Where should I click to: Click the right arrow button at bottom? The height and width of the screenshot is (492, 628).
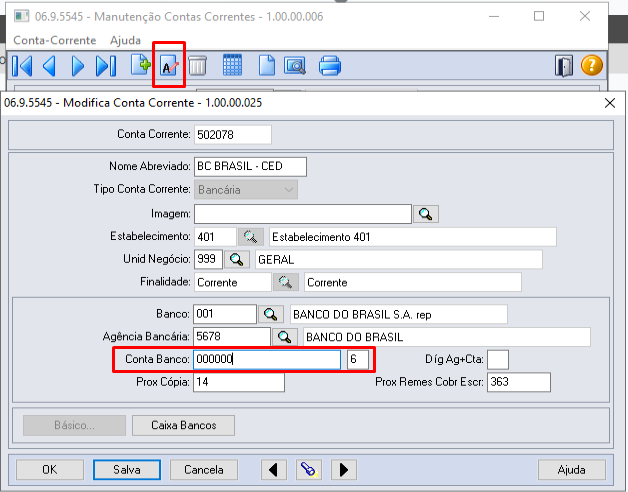tap(344, 470)
